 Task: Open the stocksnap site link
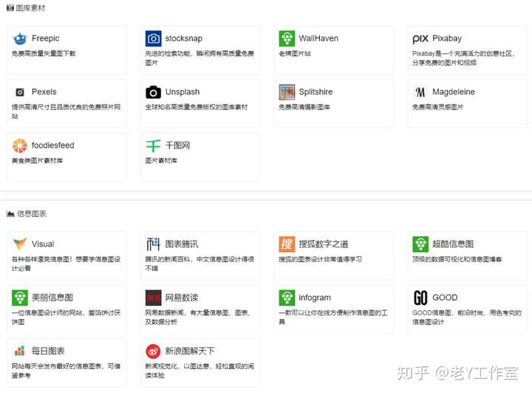click(x=183, y=38)
